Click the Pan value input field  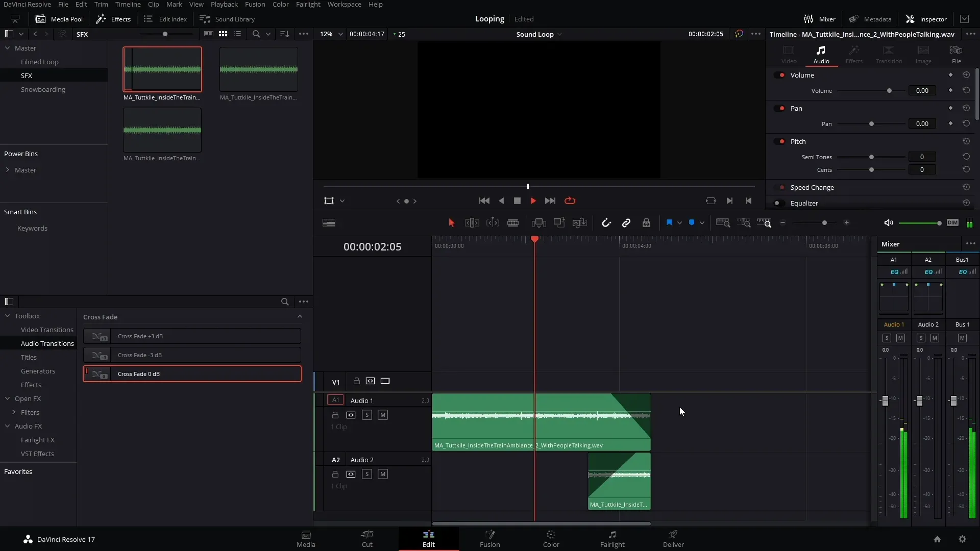pyautogui.click(x=922, y=124)
